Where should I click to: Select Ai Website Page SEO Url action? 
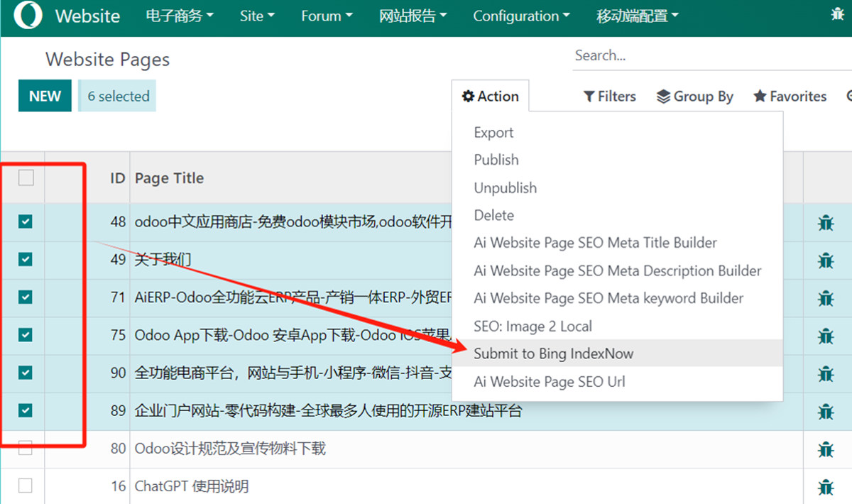[x=550, y=382]
